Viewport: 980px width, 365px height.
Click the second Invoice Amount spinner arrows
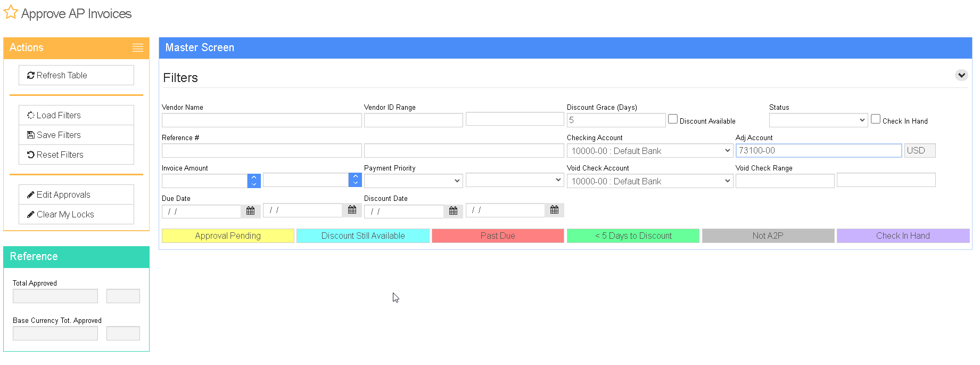click(x=355, y=180)
